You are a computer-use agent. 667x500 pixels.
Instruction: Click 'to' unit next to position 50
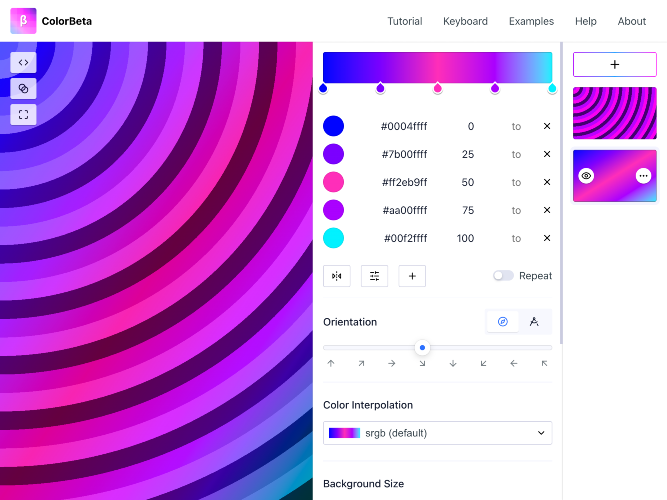point(516,183)
